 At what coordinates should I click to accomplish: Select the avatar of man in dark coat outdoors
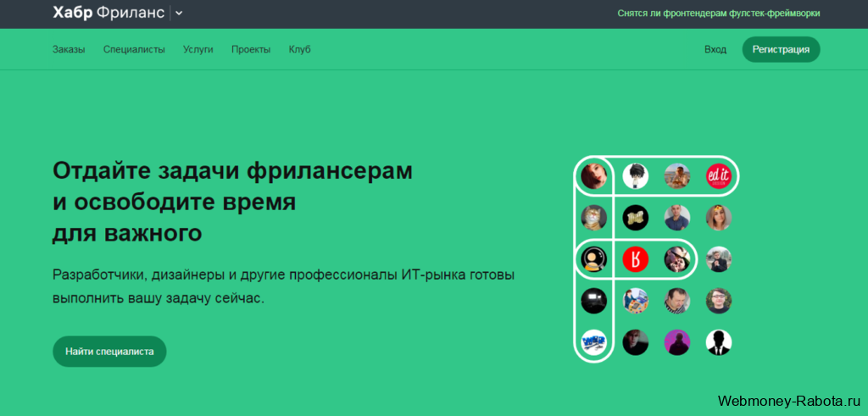coord(719,259)
